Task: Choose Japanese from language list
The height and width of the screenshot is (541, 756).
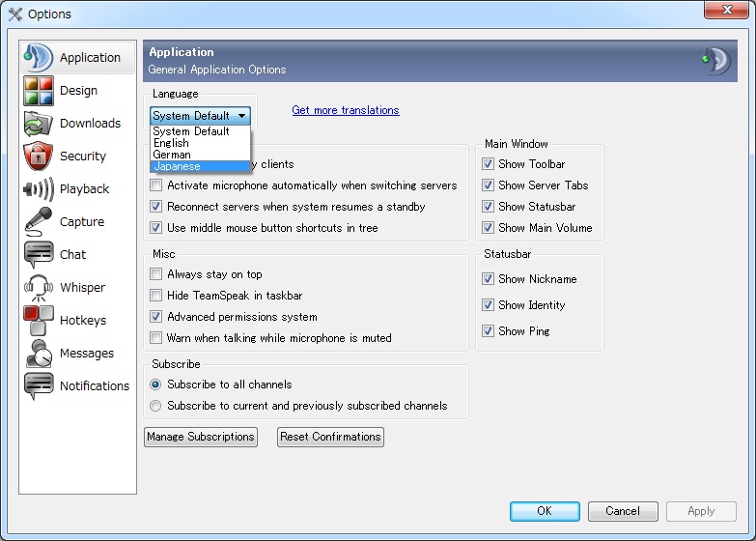Action: click(200, 166)
